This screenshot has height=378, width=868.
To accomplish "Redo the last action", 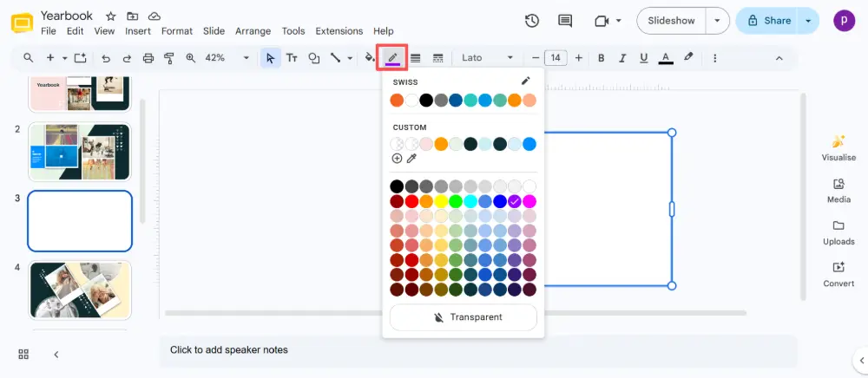I will [x=127, y=57].
